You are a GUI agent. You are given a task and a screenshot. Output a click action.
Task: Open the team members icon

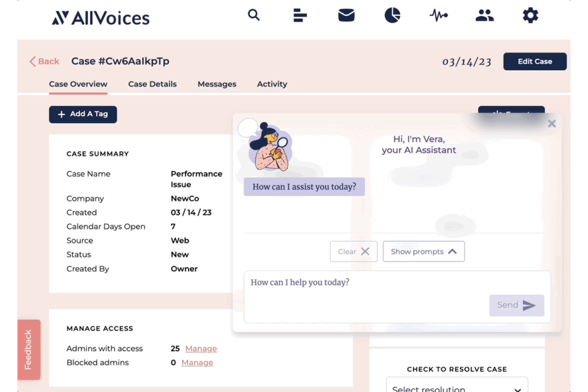484,15
